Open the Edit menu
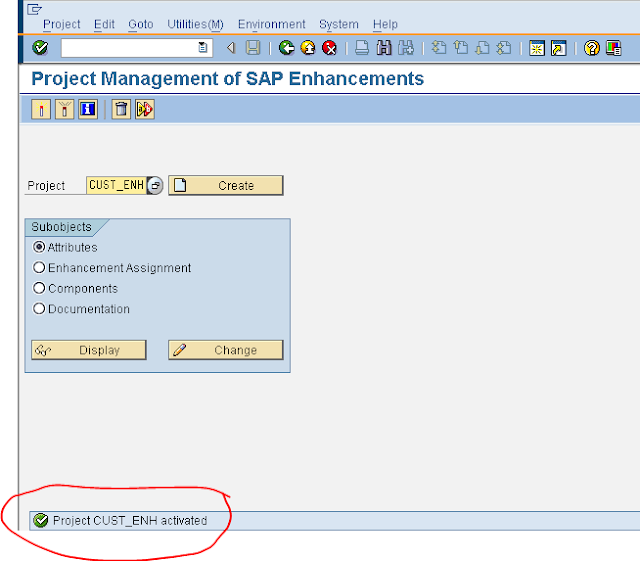 pos(104,24)
